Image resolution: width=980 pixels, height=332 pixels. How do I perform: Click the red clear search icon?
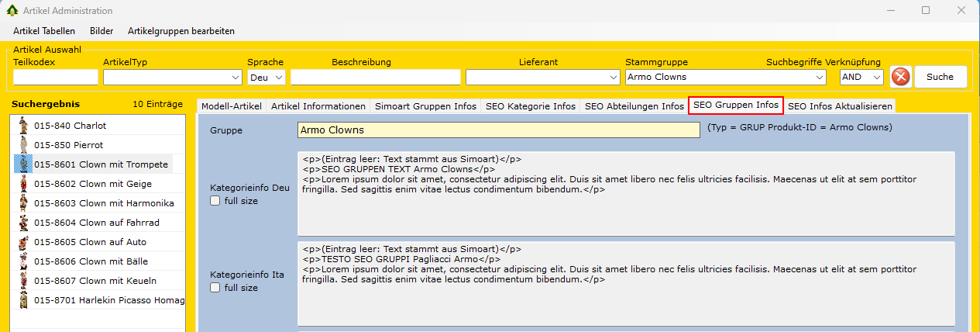[900, 77]
